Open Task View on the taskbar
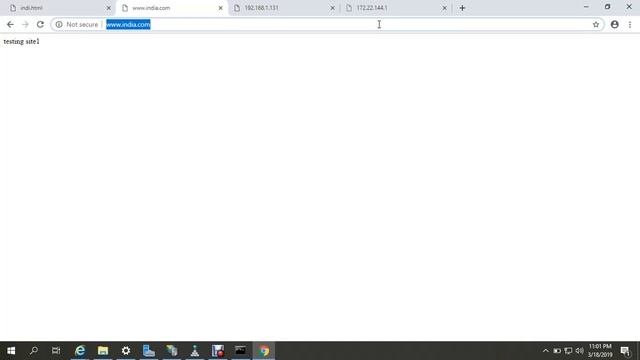Image resolution: width=640 pixels, height=360 pixels. pos(56,351)
